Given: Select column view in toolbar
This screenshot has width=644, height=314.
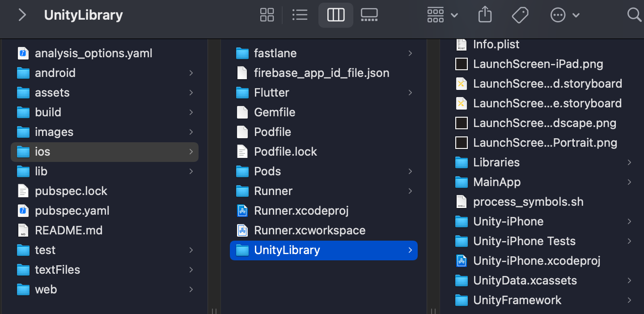Looking at the screenshot, I should click(336, 15).
